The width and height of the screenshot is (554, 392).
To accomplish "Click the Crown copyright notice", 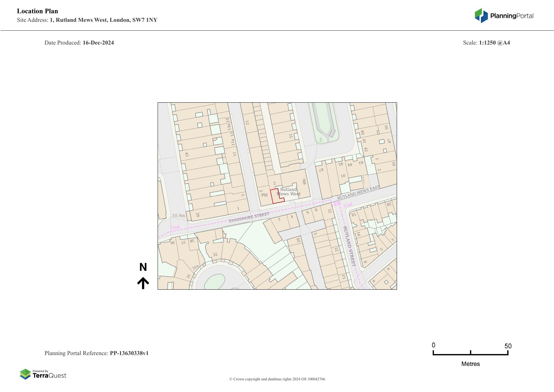I will coord(277,379).
